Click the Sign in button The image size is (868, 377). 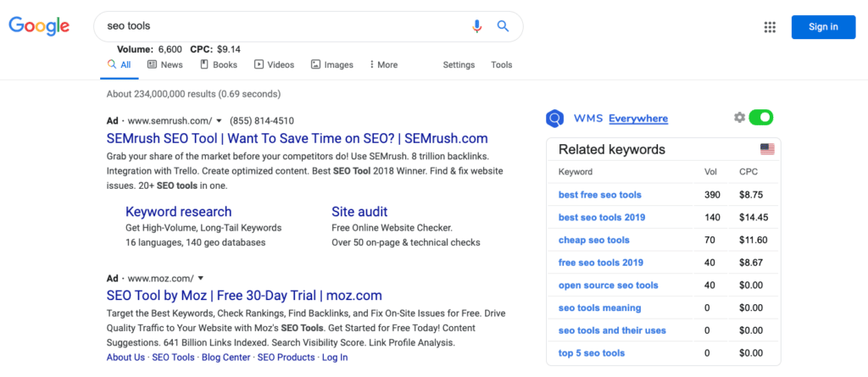coord(823,27)
